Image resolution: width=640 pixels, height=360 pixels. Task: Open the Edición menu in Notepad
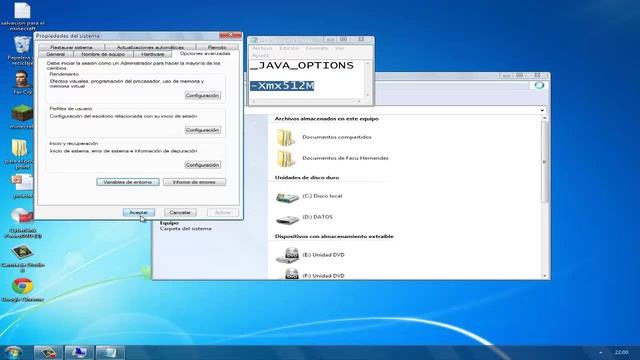[x=289, y=48]
